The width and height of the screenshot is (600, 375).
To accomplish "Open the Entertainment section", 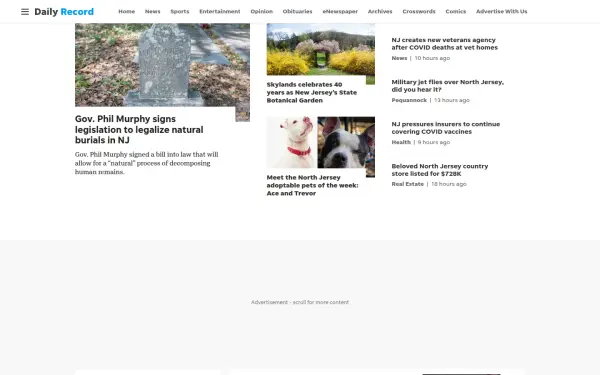I will [x=220, y=11].
